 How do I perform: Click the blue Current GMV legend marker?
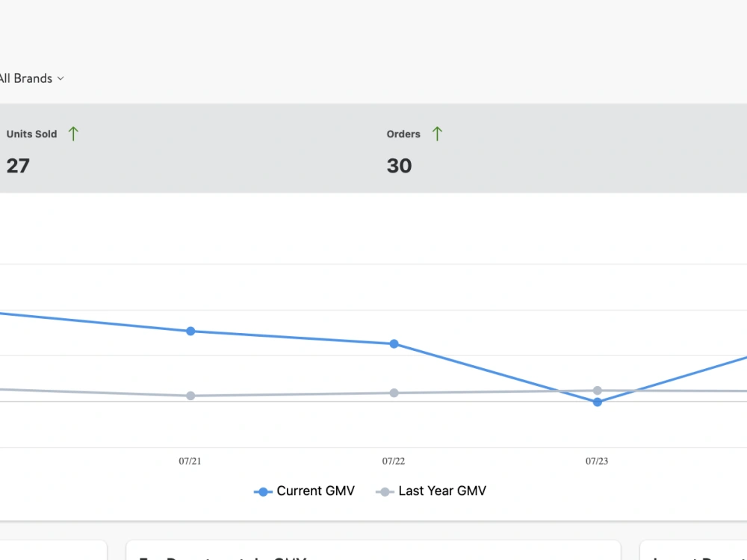coord(263,492)
